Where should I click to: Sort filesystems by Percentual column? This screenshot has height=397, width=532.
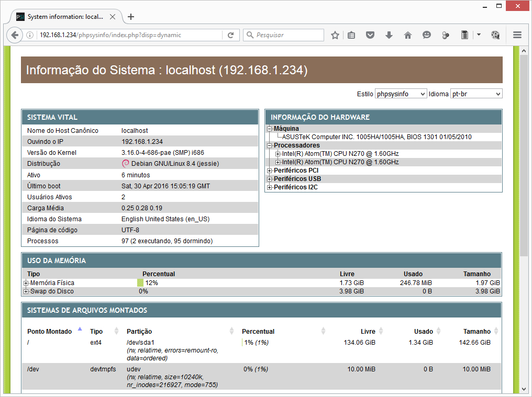coord(258,331)
